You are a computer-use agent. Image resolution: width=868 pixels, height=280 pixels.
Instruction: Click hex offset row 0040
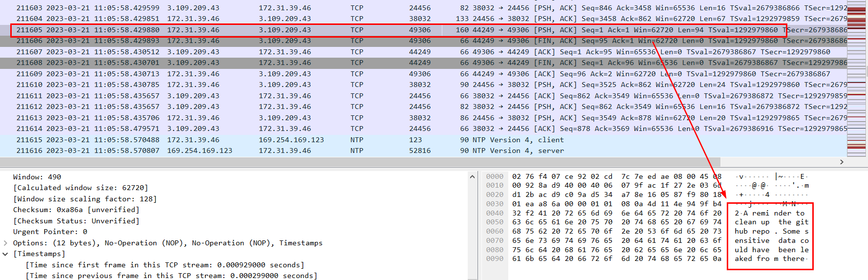tap(495, 213)
